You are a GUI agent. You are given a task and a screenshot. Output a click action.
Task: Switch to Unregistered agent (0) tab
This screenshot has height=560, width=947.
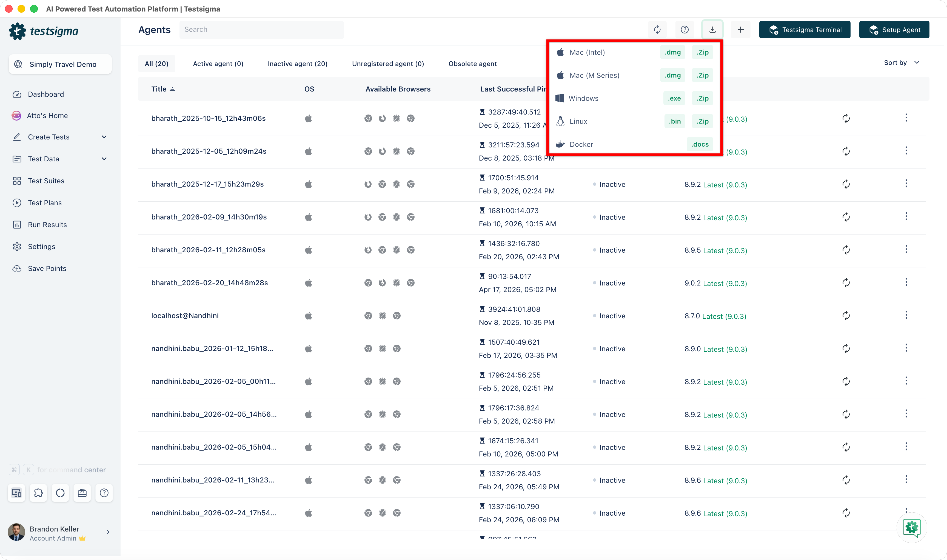click(388, 64)
